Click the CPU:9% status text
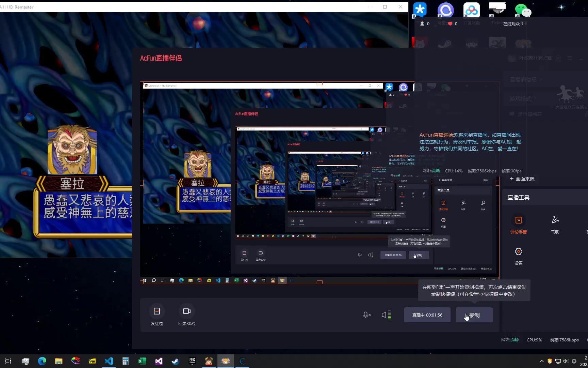 [x=534, y=340]
